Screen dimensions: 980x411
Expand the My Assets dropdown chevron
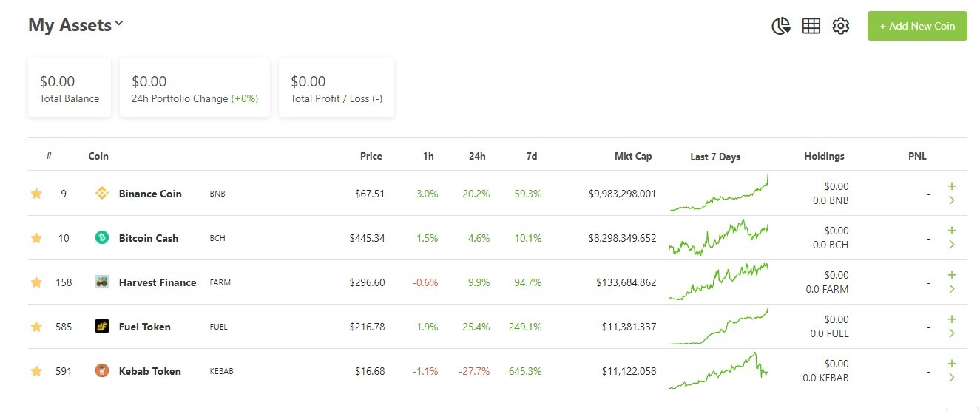pyautogui.click(x=119, y=24)
